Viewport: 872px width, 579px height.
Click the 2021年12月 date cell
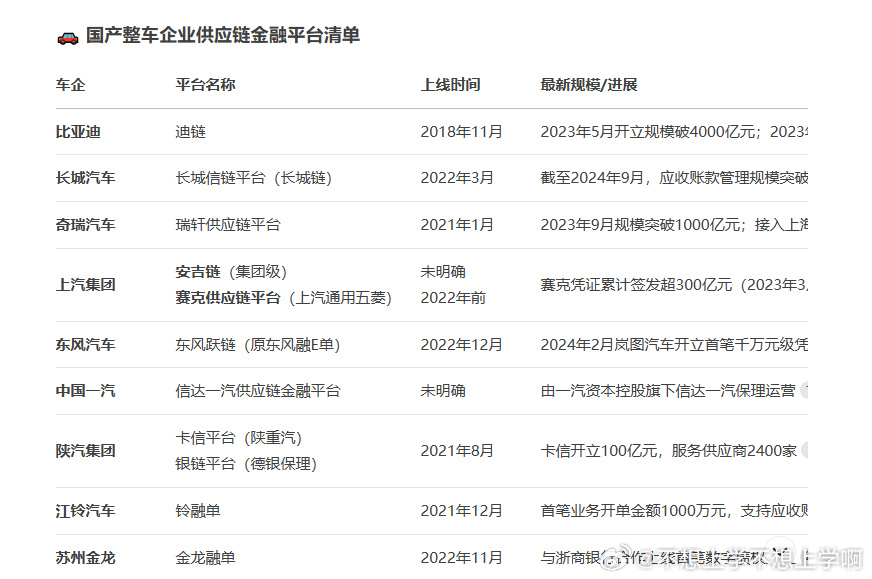coord(461,511)
